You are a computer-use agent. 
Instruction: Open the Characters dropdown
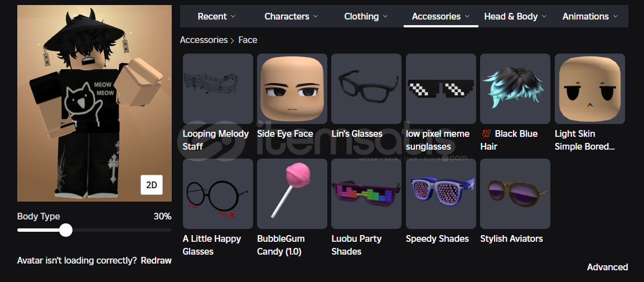pos(291,16)
